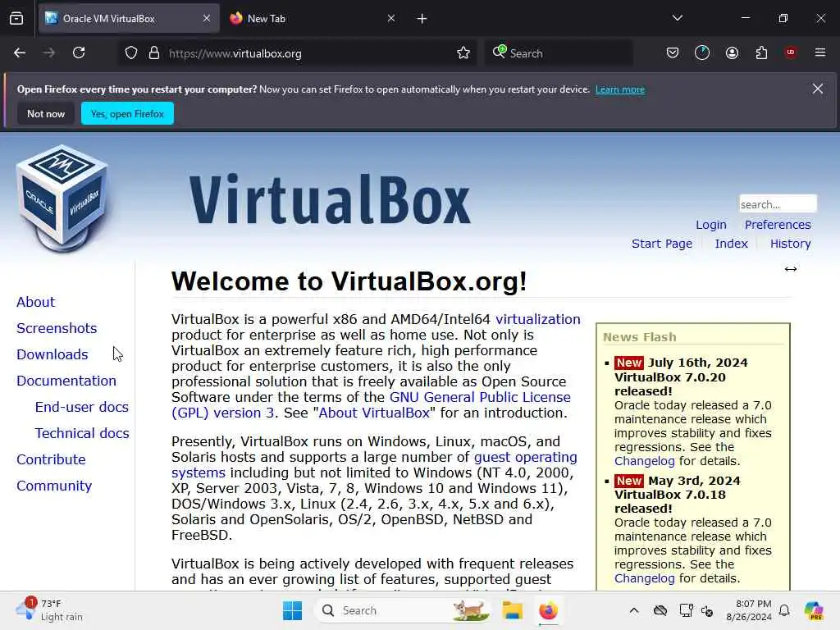Screen dimensions: 840x630
Task: Follow the Learn more link
Action: click(x=620, y=89)
